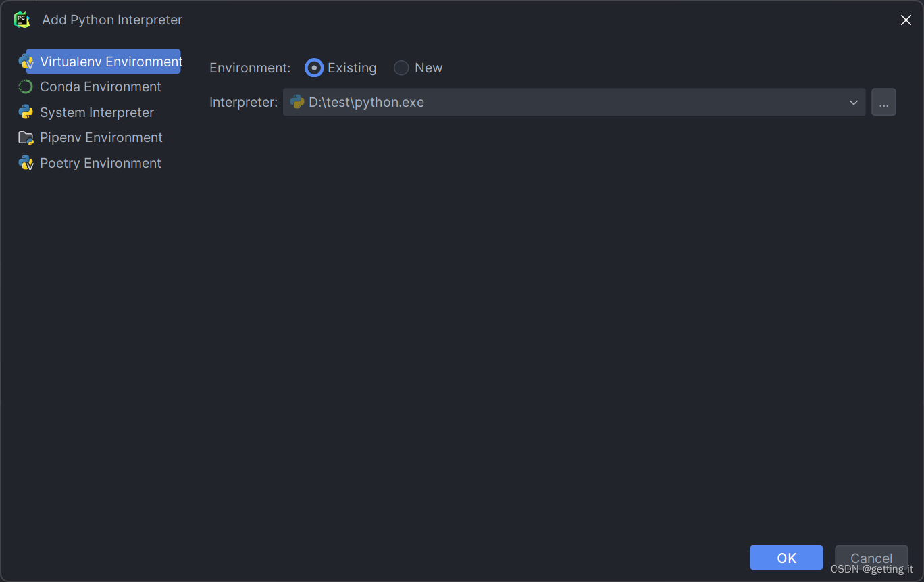Click the Poetry Environment python icon

pos(26,163)
